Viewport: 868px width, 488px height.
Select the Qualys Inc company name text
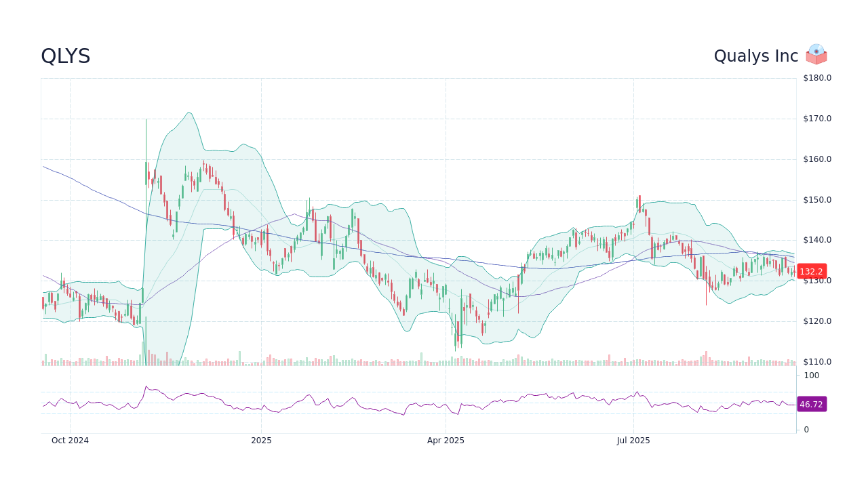click(x=754, y=56)
